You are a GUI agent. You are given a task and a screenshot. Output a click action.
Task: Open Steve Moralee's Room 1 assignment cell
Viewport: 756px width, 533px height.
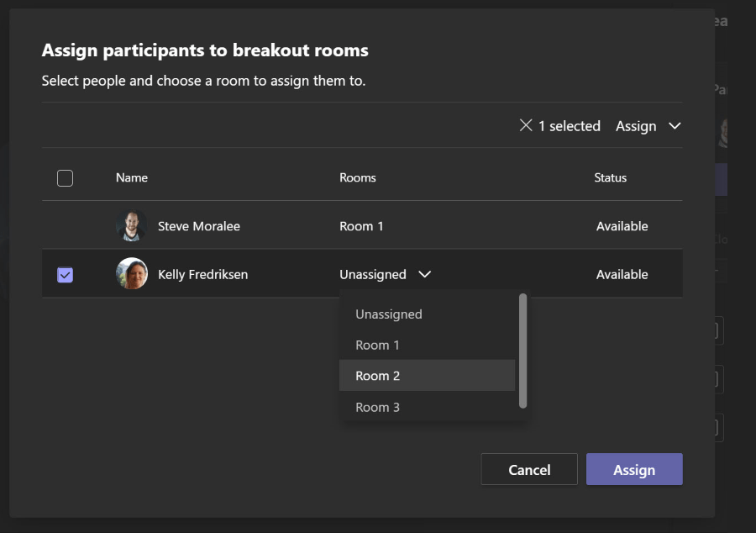(361, 226)
